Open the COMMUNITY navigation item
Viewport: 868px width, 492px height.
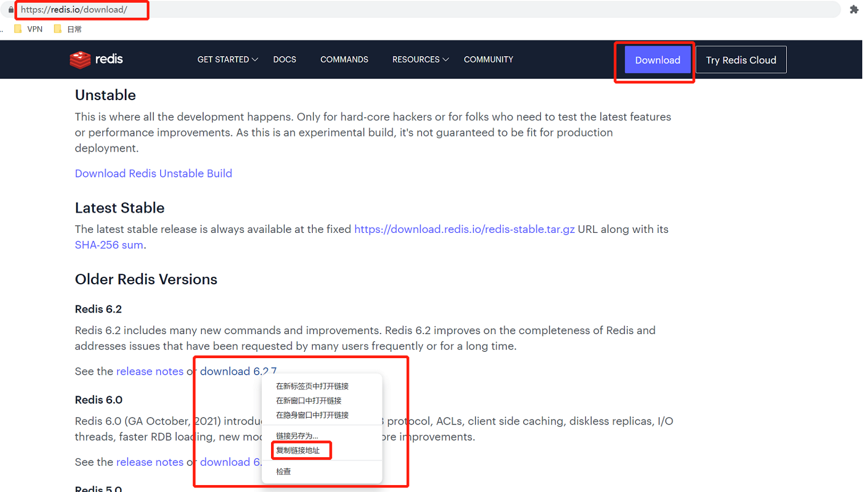pyautogui.click(x=488, y=59)
